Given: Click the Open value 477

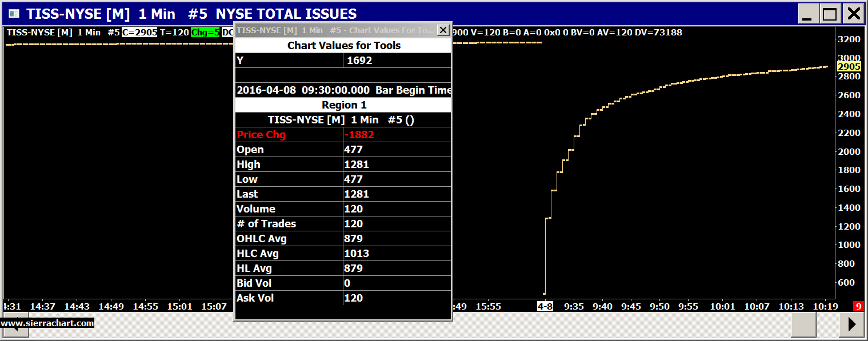Looking at the screenshot, I should pyautogui.click(x=353, y=150).
